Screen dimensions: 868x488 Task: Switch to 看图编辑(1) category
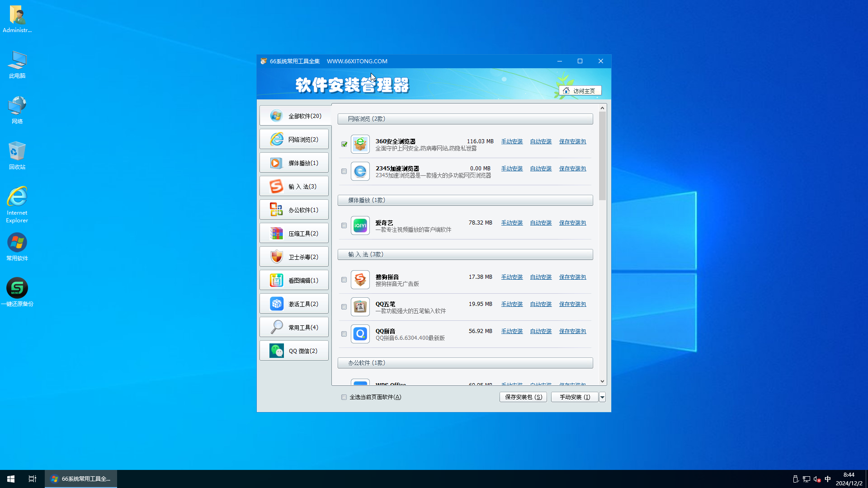294,280
